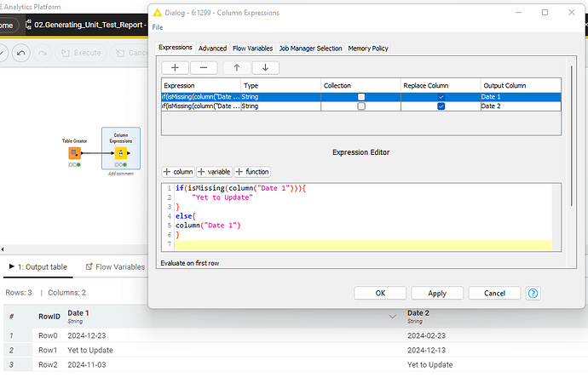Click the dialog vertical scrollbar
Screen dimensions: 588x383
click(x=572, y=135)
